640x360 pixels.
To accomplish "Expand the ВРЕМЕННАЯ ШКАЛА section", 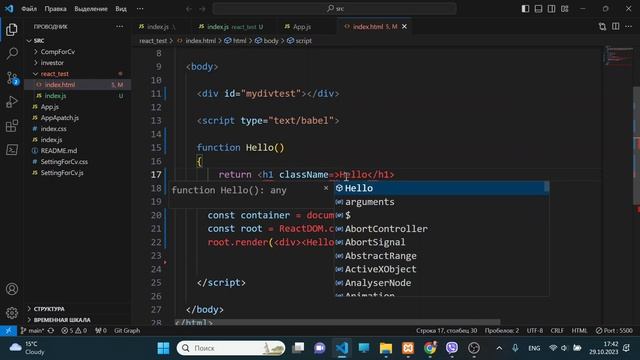I will (x=62, y=320).
